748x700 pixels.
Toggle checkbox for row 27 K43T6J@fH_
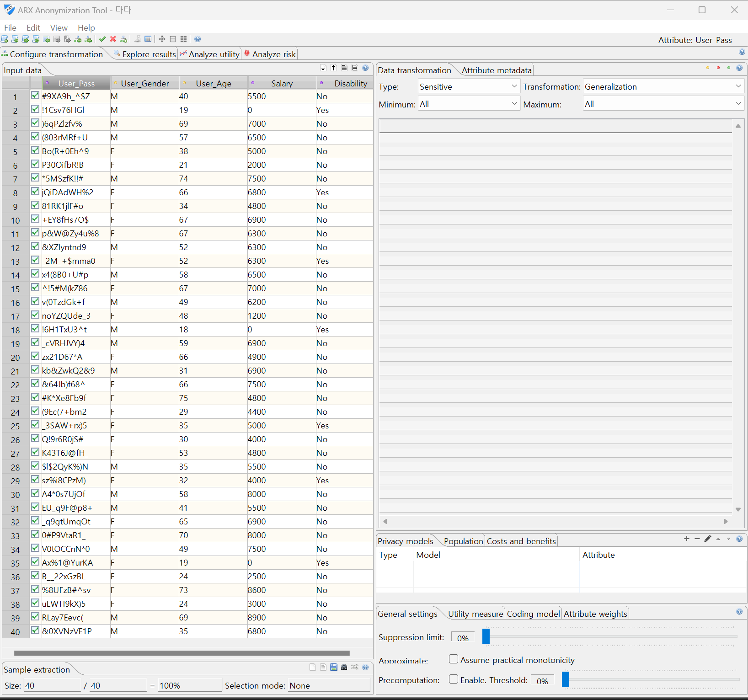coord(35,452)
